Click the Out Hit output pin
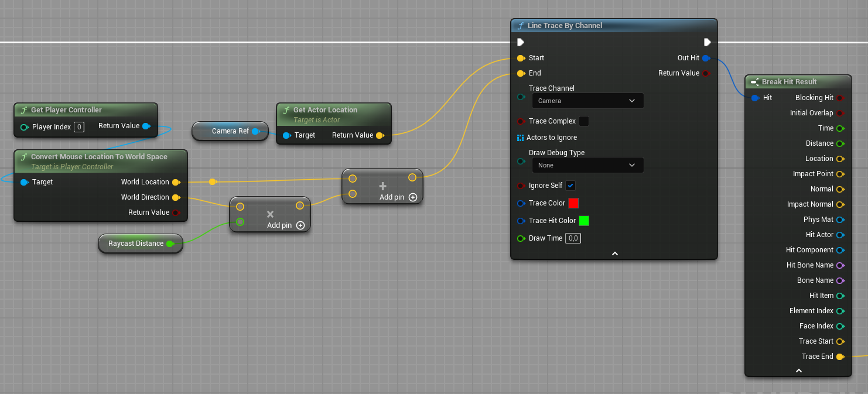Screen dimensions: 868x394 click(x=706, y=58)
